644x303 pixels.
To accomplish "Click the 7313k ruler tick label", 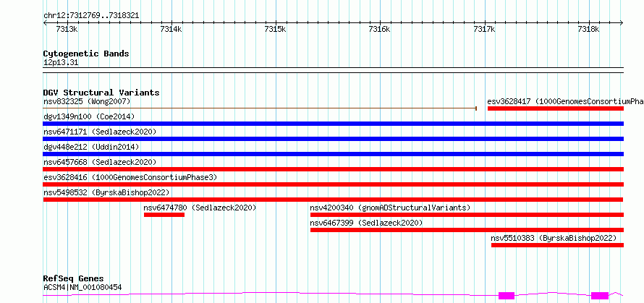I will [x=66, y=29].
